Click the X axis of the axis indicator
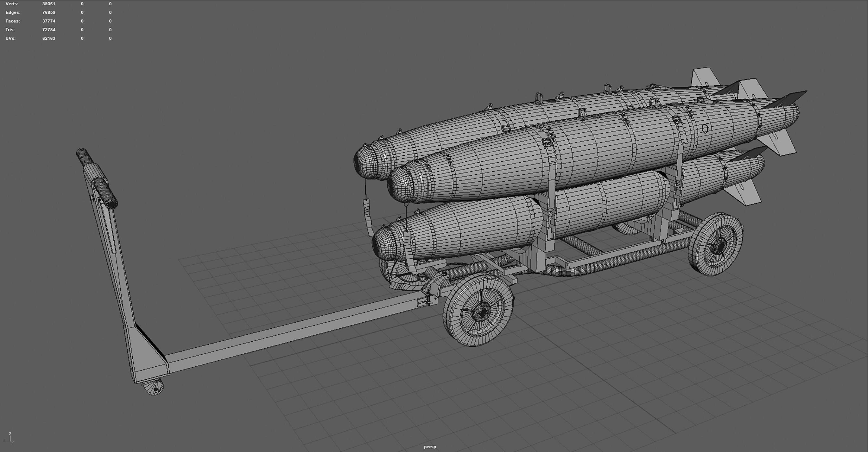868x452 pixels. pos(14,441)
